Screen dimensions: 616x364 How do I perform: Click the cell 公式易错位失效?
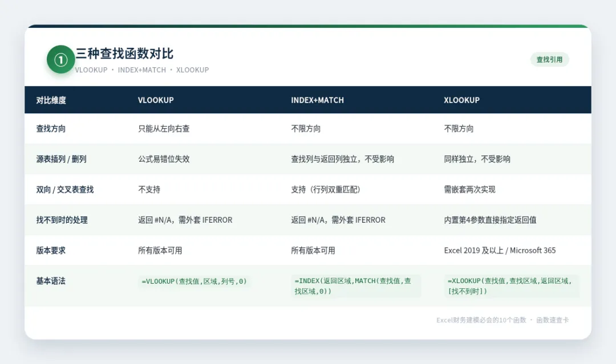pos(164,159)
